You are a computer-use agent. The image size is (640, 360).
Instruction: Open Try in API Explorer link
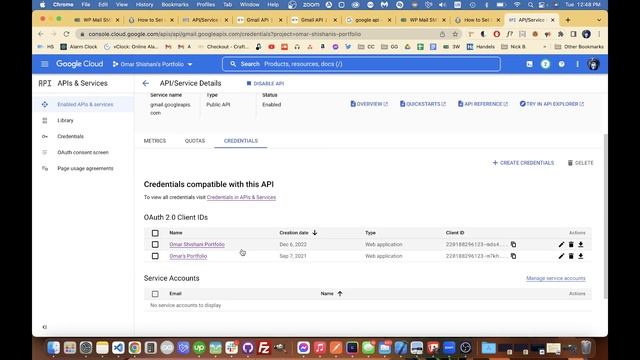click(x=552, y=104)
